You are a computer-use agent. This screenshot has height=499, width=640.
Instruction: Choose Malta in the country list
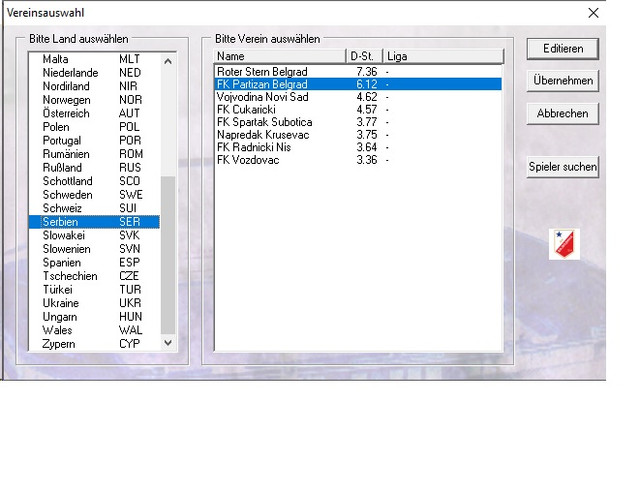coord(94,59)
